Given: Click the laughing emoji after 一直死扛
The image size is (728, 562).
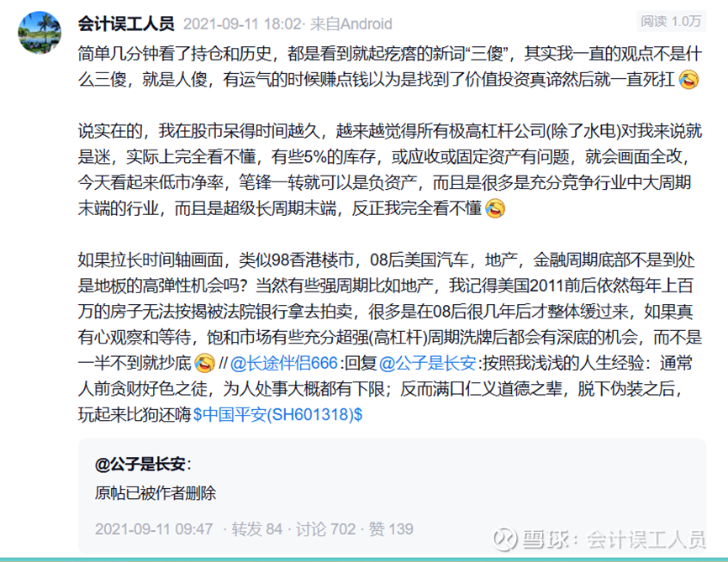Looking at the screenshot, I should tap(688, 79).
